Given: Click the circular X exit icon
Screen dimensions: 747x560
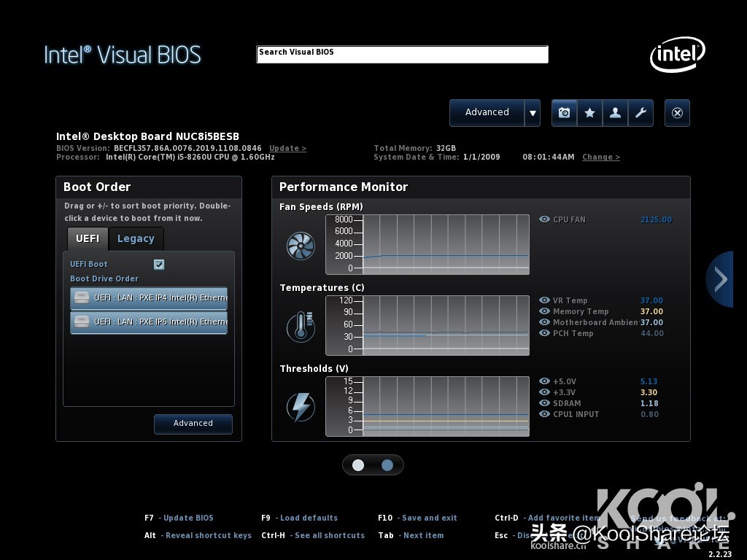Looking at the screenshot, I should point(677,113).
